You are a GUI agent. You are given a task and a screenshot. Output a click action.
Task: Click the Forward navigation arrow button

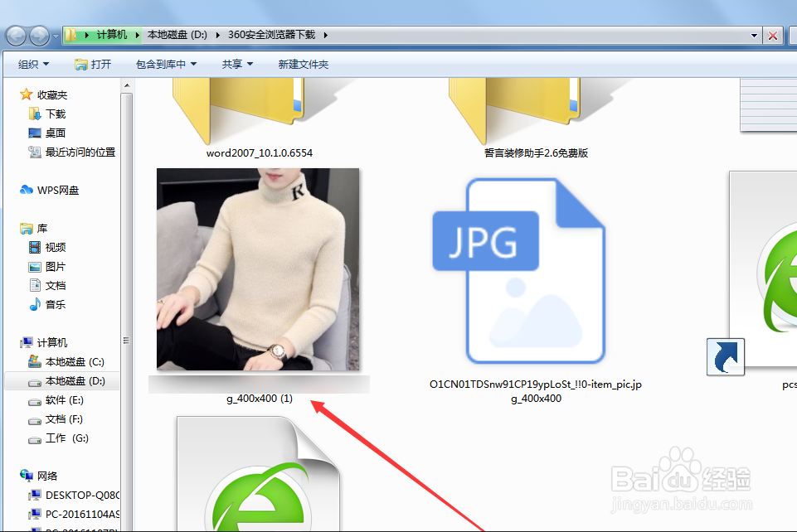tap(40, 36)
